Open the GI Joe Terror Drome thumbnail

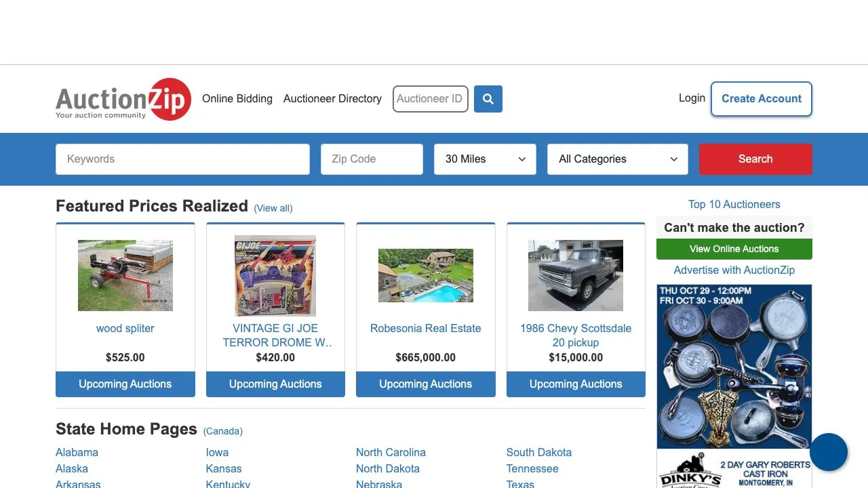(275, 275)
